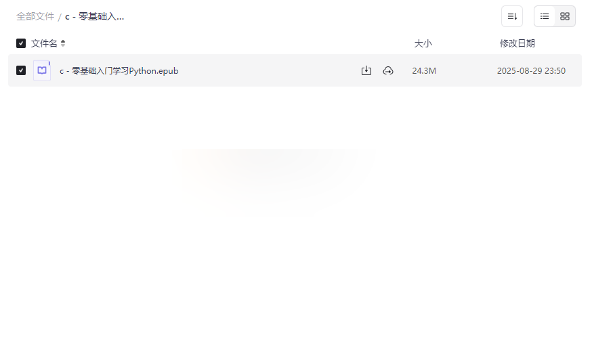Click the 文件名 column header
The image size is (592, 364).
pos(44,43)
